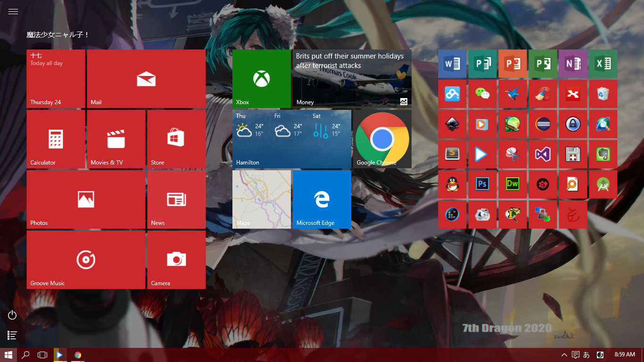The image size is (644, 362).
Task: Open the orange play media player tile
Action: (x=482, y=124)
